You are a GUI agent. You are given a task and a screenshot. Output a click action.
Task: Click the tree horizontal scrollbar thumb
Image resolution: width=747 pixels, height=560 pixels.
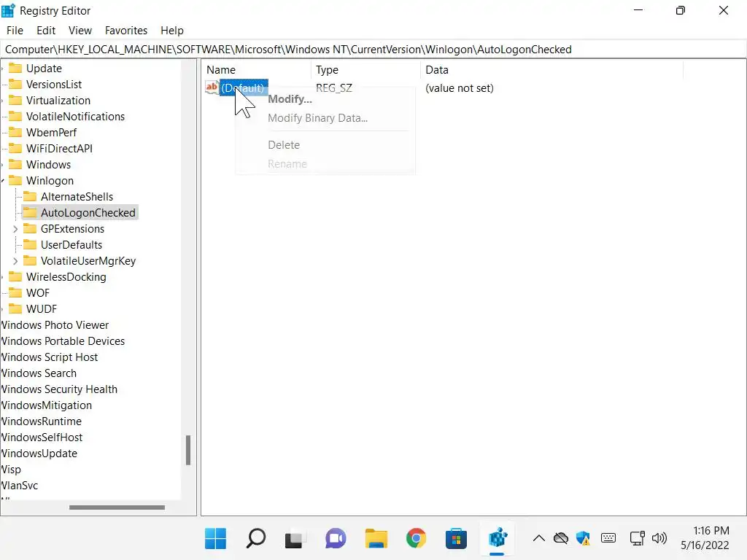tap(117, 507)
